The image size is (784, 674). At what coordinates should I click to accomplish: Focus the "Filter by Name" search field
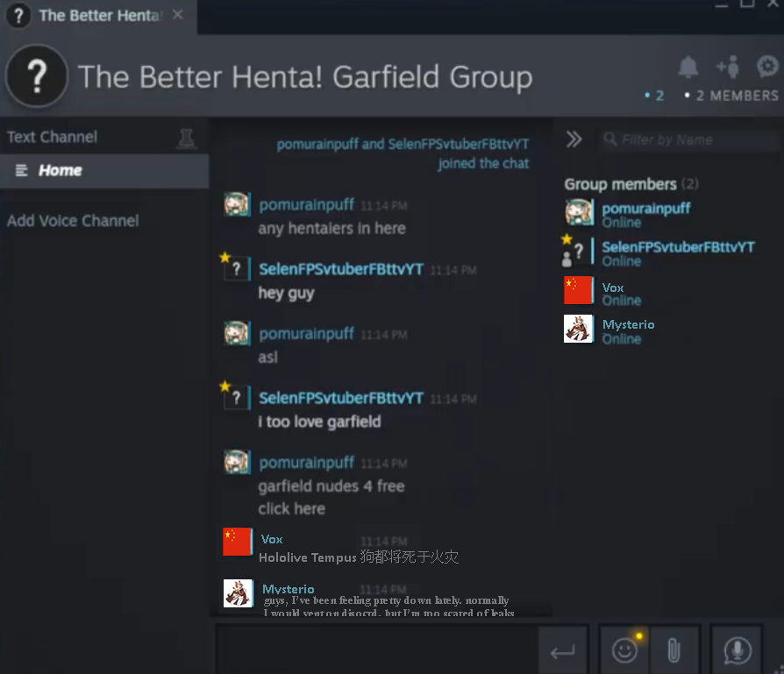click(688, 140)
